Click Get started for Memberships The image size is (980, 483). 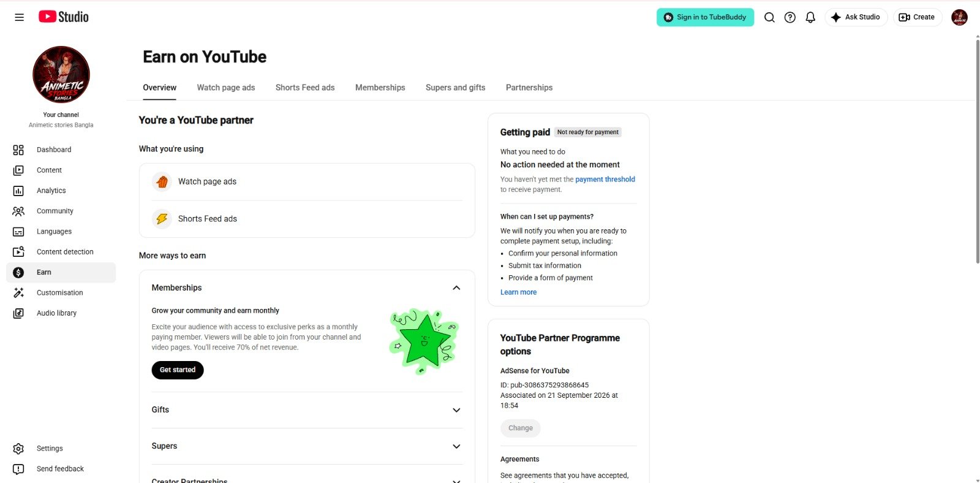tap(178, 370)
